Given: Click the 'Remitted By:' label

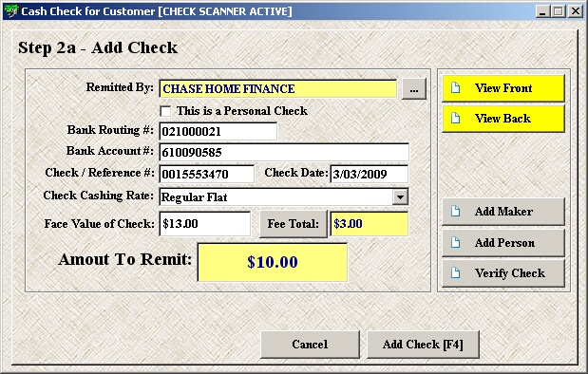Looking at the screenshot, I should click(120, 87).
